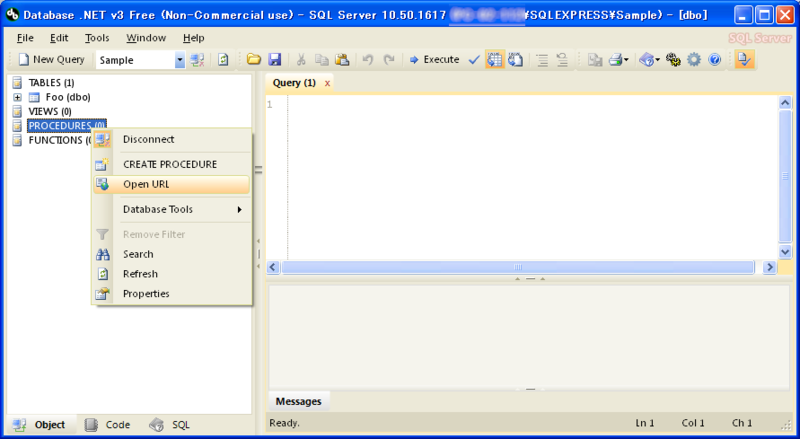
Task: Click the open folder toolbar icon
Action: 254,60
